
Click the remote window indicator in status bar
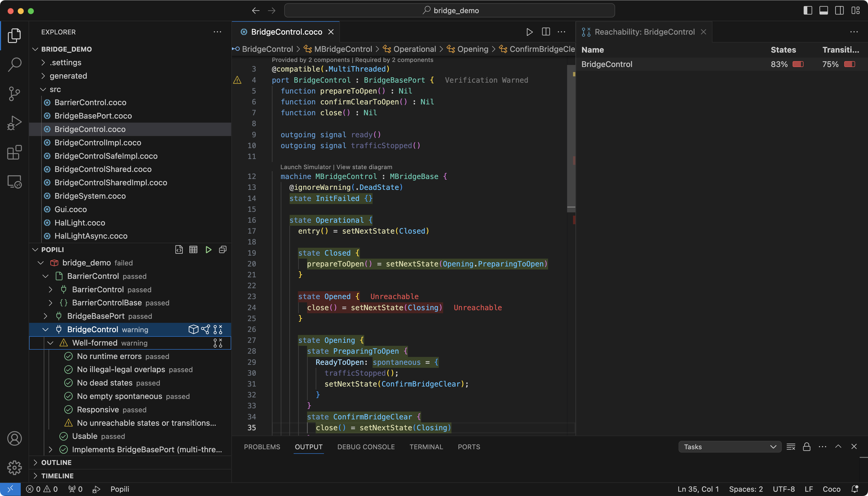point(10,489)
